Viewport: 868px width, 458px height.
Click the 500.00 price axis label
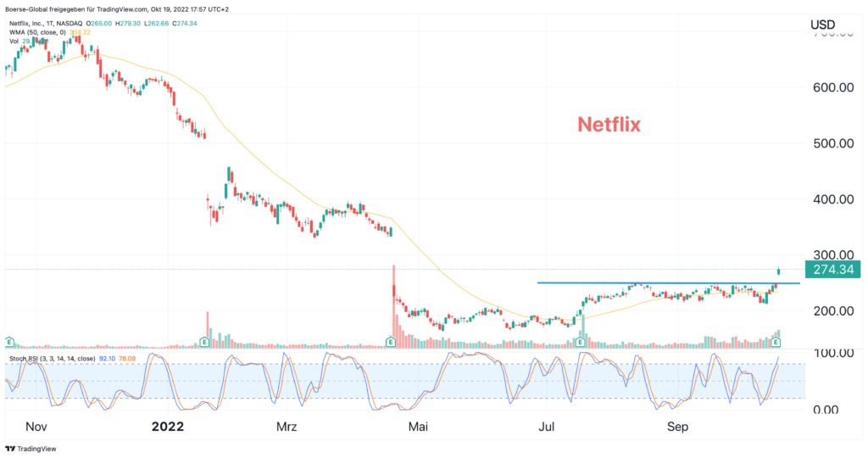[833, 143]
